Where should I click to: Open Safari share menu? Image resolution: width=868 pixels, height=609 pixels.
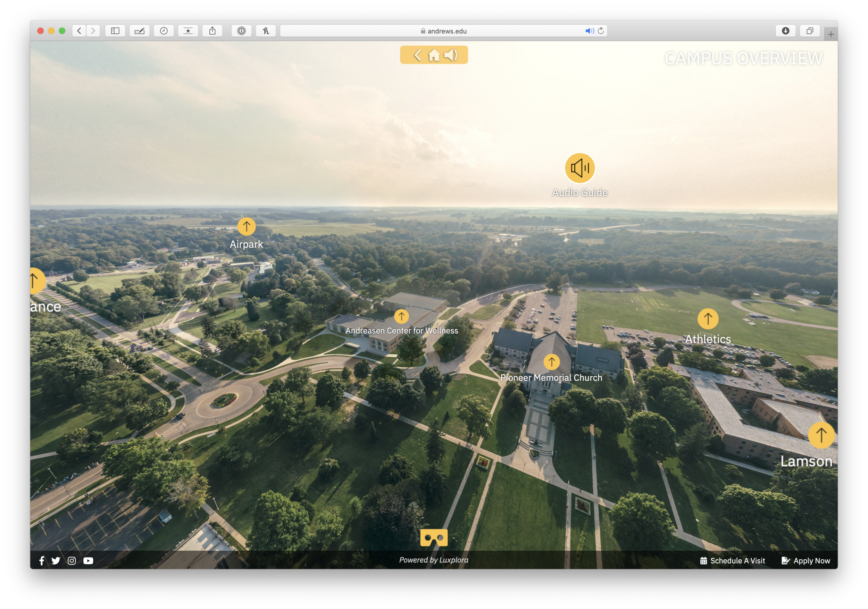click(212, 31)
